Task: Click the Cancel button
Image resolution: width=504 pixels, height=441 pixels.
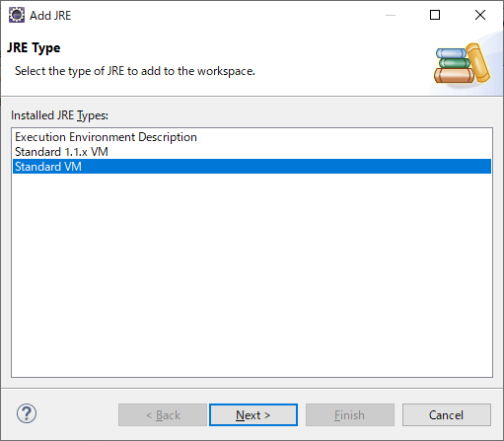Action: click(447, 415)
